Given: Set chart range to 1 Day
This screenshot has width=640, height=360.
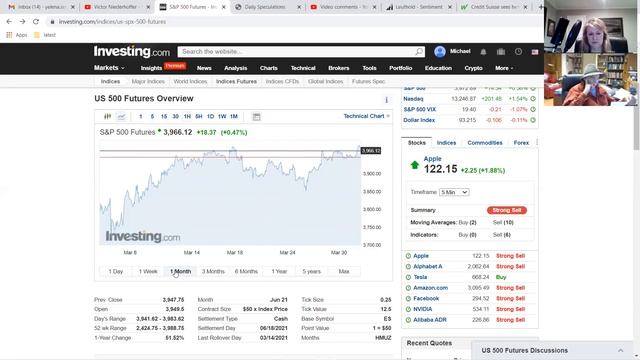Looking at the screenshot, I should (116, 271).
